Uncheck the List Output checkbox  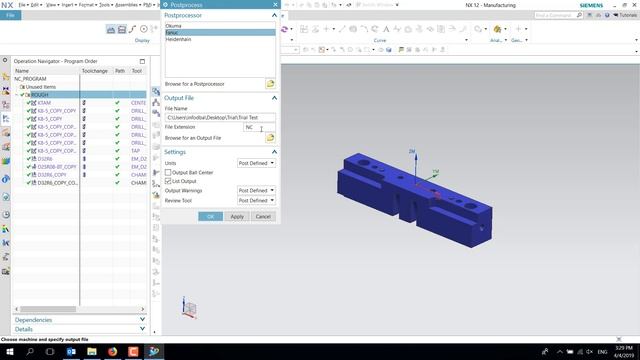[x=168, y=181]
